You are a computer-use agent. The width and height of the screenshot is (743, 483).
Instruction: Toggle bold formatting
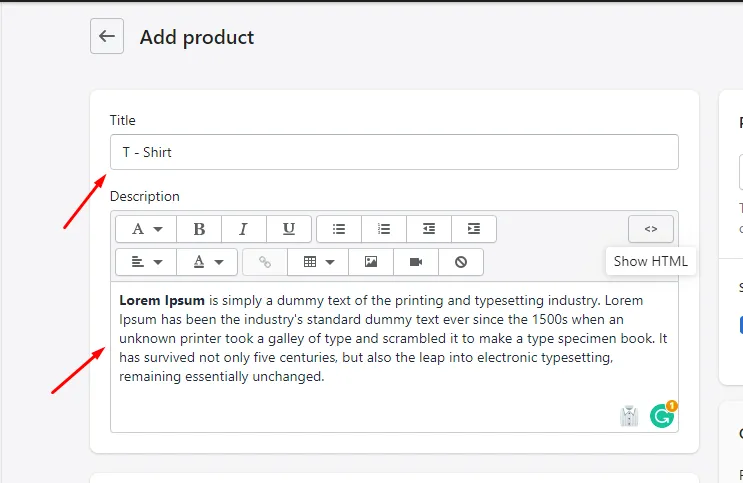(199, 229)
